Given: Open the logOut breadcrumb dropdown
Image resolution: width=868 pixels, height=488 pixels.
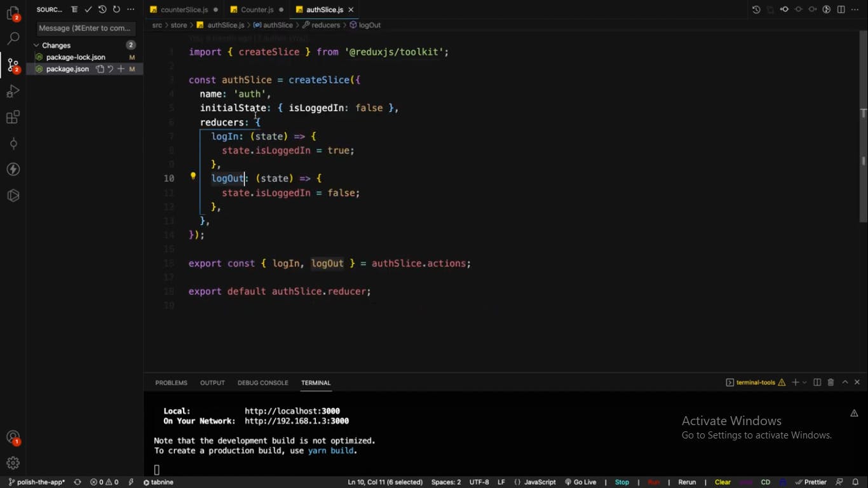Looking at the screenshot, I should 365,25.
